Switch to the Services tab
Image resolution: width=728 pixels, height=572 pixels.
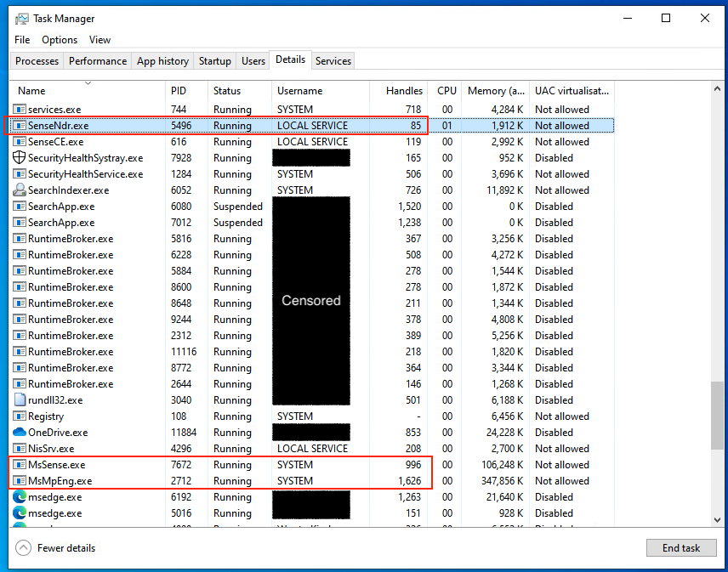point(333,61)
